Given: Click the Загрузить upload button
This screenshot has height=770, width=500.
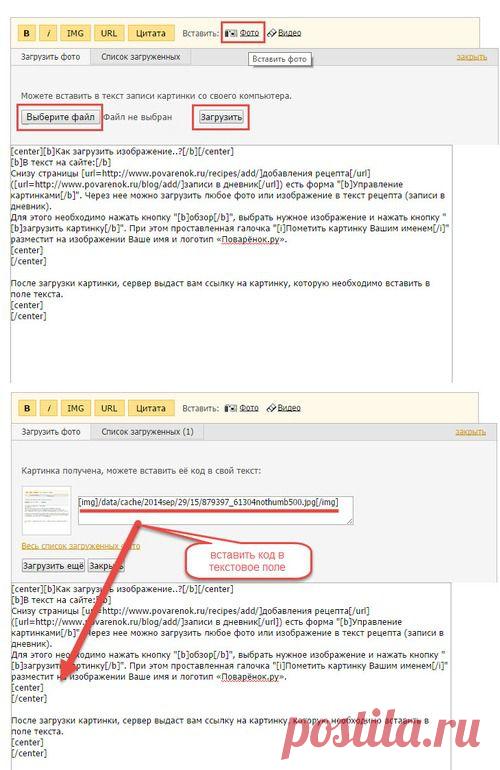Looking at the screenshot, I should 221,117.
